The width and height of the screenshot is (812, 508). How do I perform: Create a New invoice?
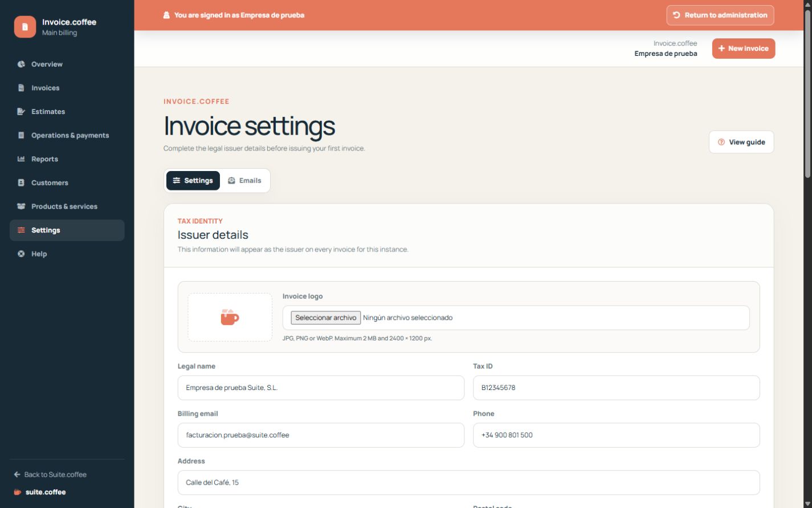(744, 48)
